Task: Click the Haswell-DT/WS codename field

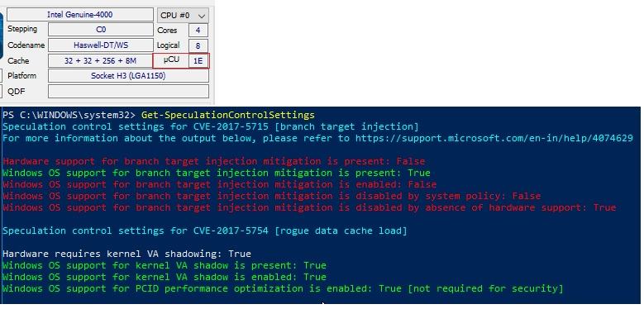Action: [x=101, y=45]
